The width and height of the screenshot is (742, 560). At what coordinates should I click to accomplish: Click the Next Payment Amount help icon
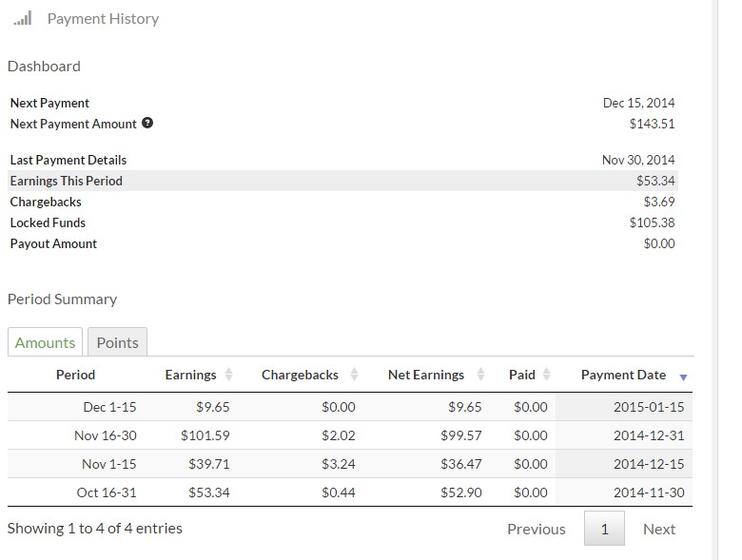(147, 124)
